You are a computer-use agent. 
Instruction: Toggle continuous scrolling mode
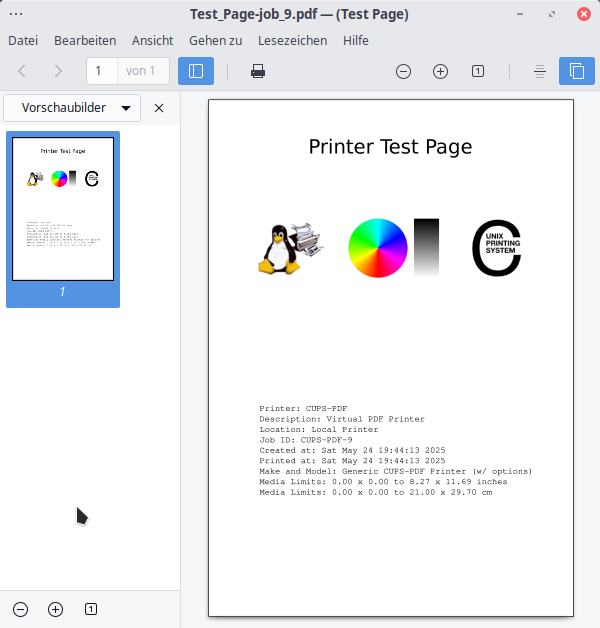tap(540, 71)
